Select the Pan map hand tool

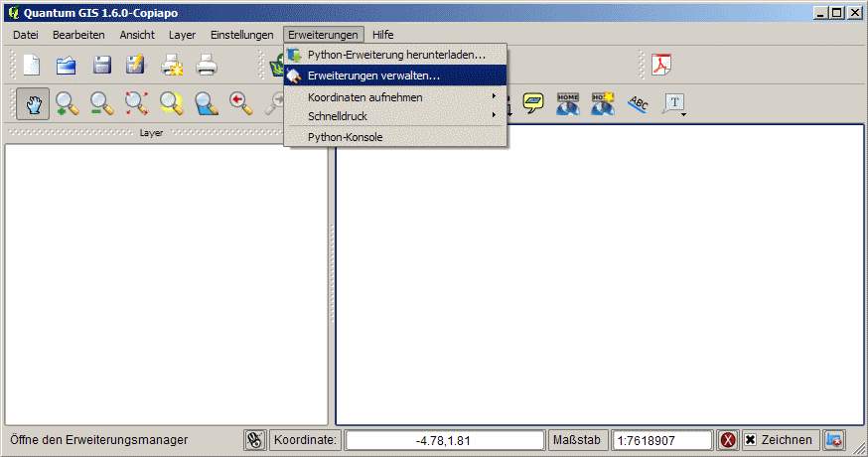point(33,103)
